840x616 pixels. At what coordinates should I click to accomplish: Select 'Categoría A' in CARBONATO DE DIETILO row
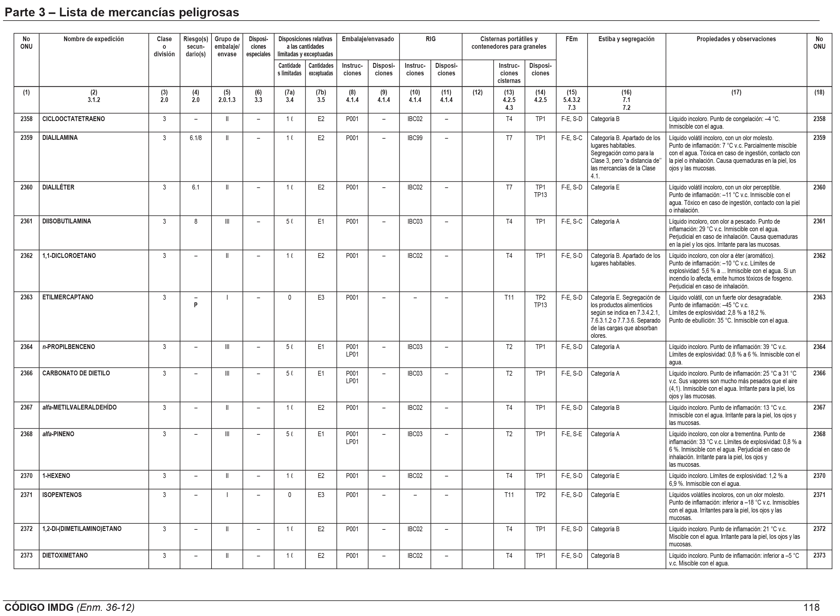pyautogui.click(x=605, y=373)
